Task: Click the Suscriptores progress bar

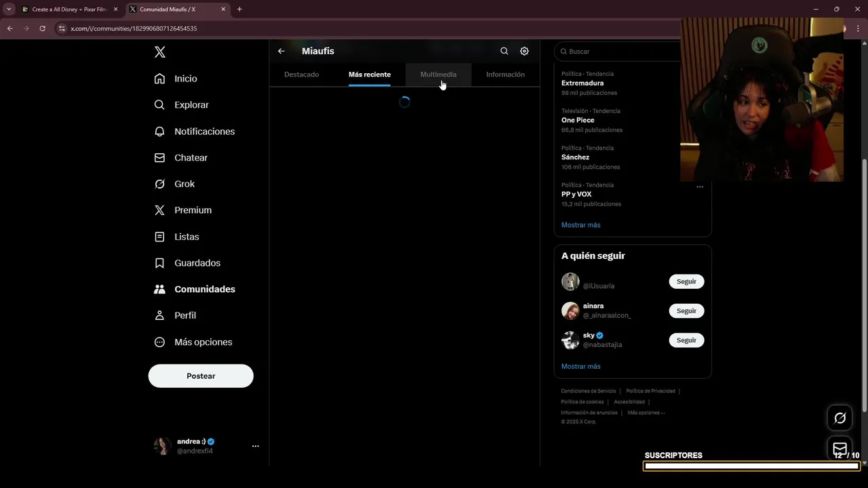Action: (x=751, y=466)
